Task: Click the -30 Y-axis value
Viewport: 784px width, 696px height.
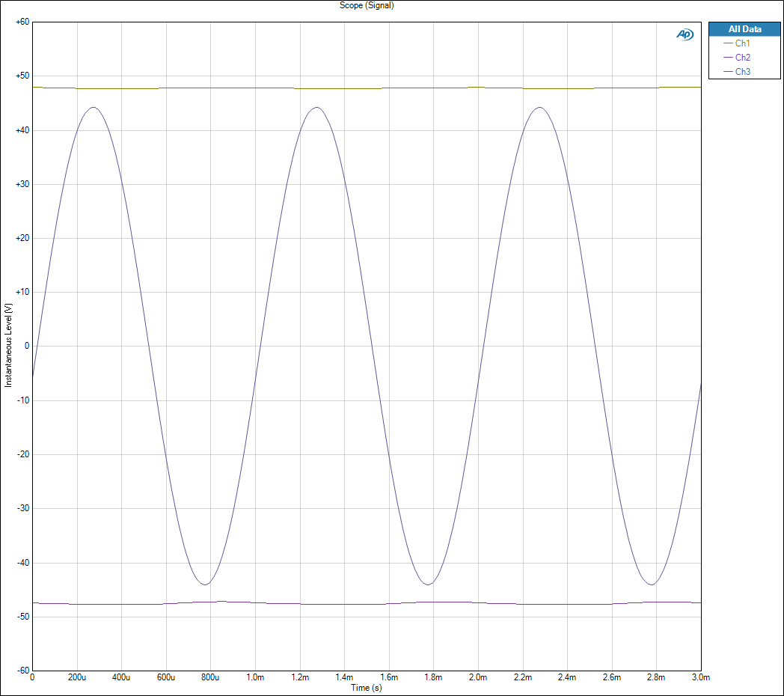Action: pyautogui.click(x=23, y=508)
